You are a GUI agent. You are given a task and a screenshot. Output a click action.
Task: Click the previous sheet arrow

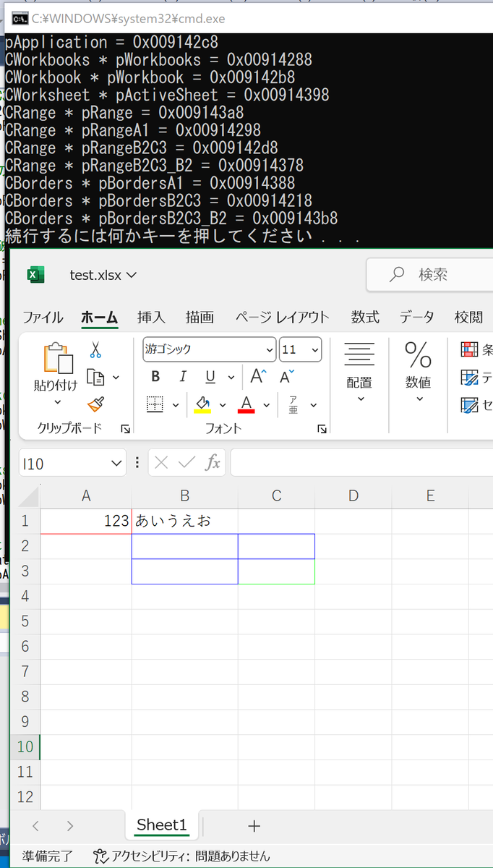(35, 826)
